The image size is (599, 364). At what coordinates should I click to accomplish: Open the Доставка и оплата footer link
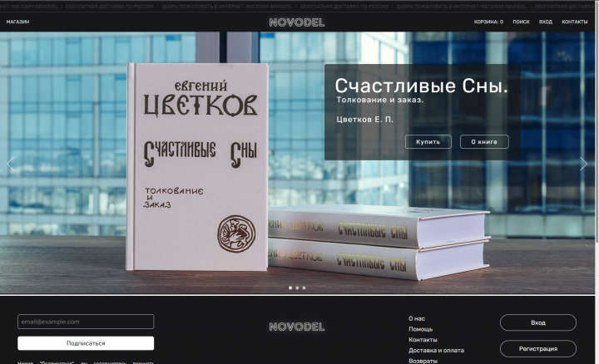436,350
